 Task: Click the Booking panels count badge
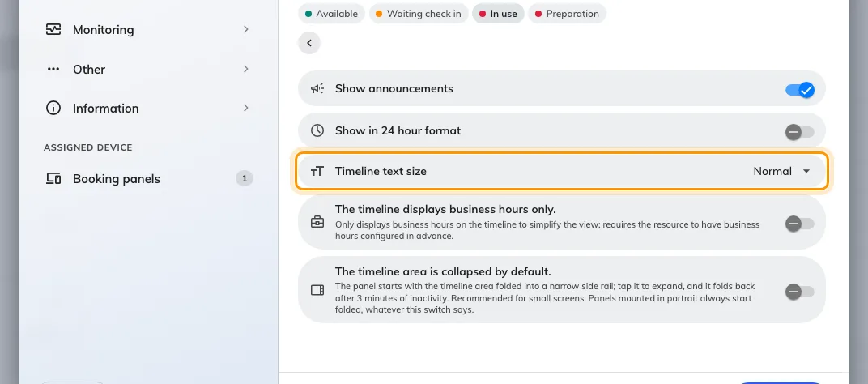(x=245, y=178)
